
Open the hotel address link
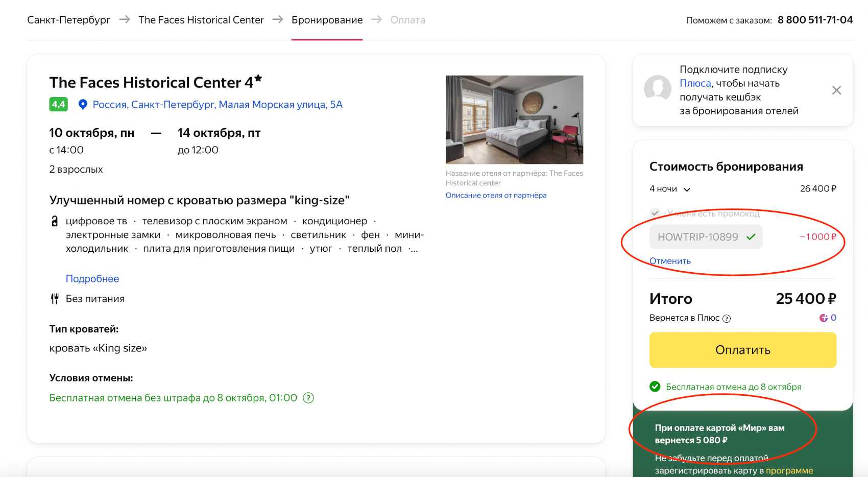point(218,105)
